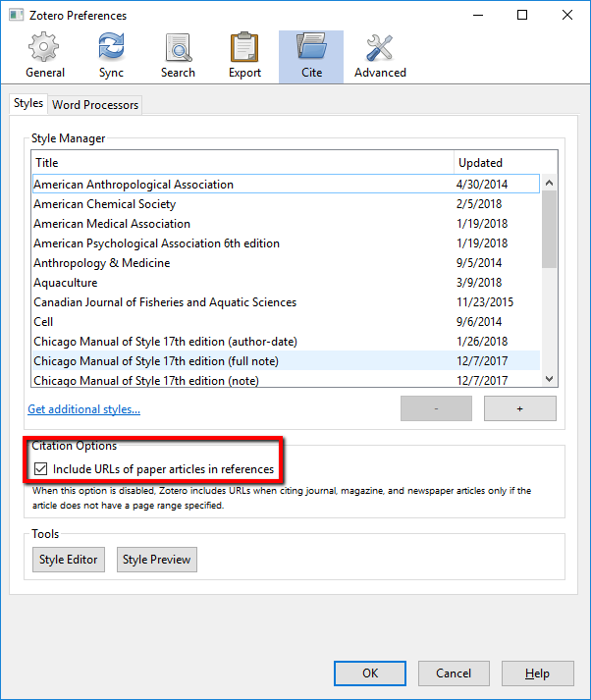
Task: Click the 2/5/2018 updated date
Action: (478, 204)
